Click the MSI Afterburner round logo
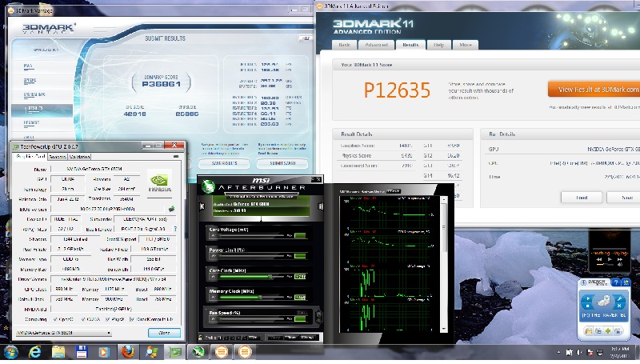640x364 pixels. pos(208,186)
